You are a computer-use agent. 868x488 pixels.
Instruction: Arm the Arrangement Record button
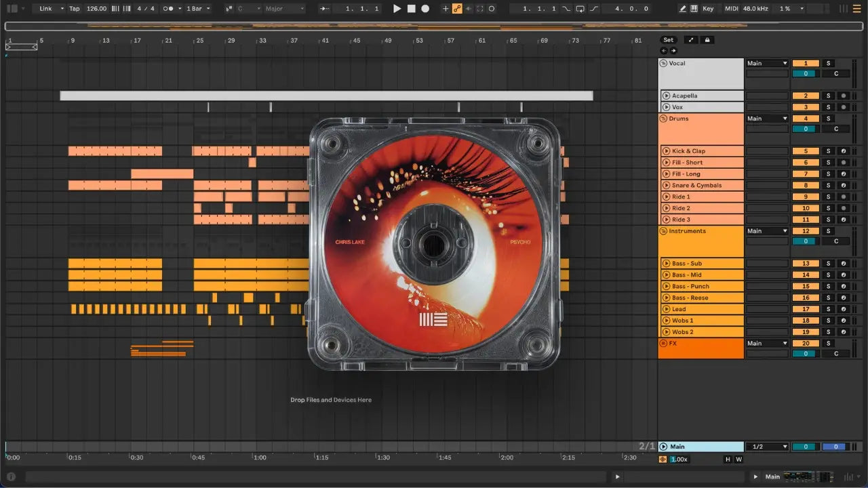click(425, 9)
